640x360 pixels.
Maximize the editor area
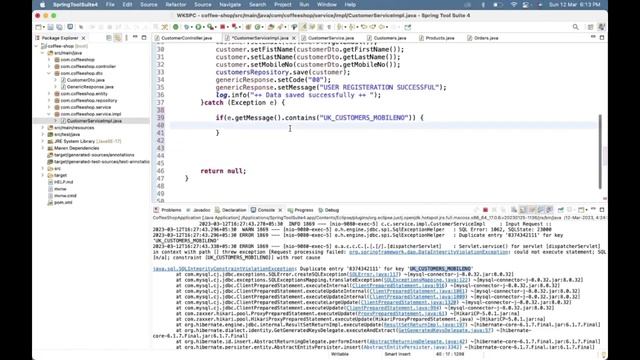[x=602, y=37]
